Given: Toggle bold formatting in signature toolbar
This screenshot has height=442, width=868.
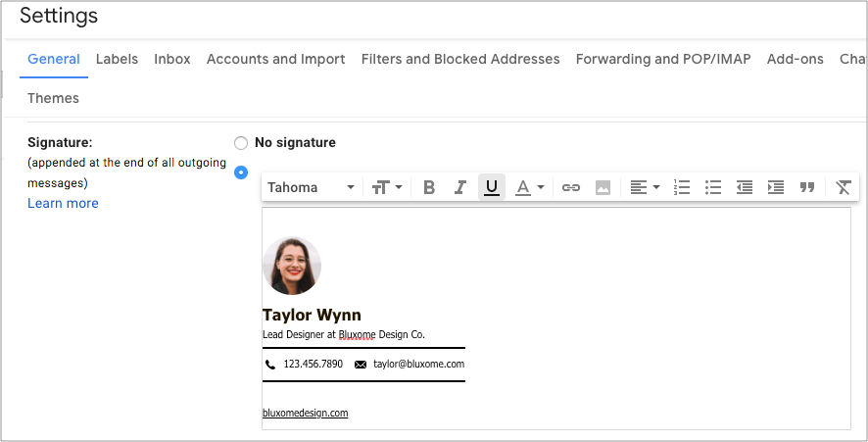Looking at the screenshot, I should click(x=429, y=188).
